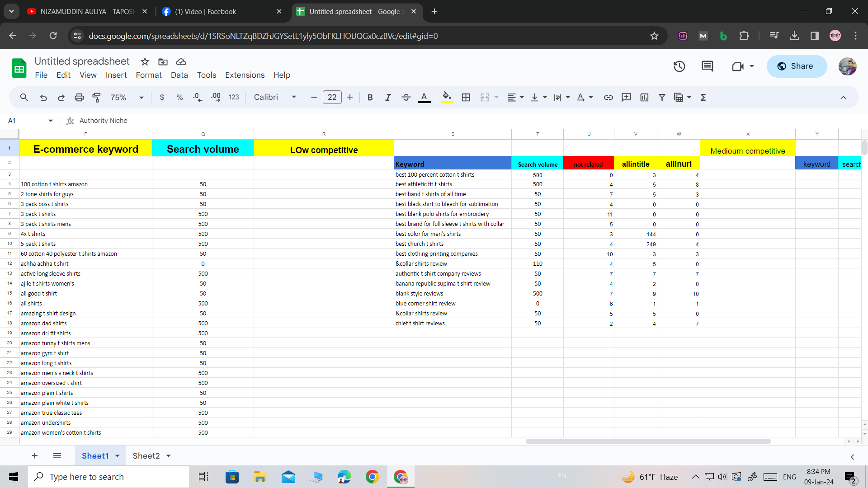Open the 75% zoom dropdown

(x=127, y=97)
